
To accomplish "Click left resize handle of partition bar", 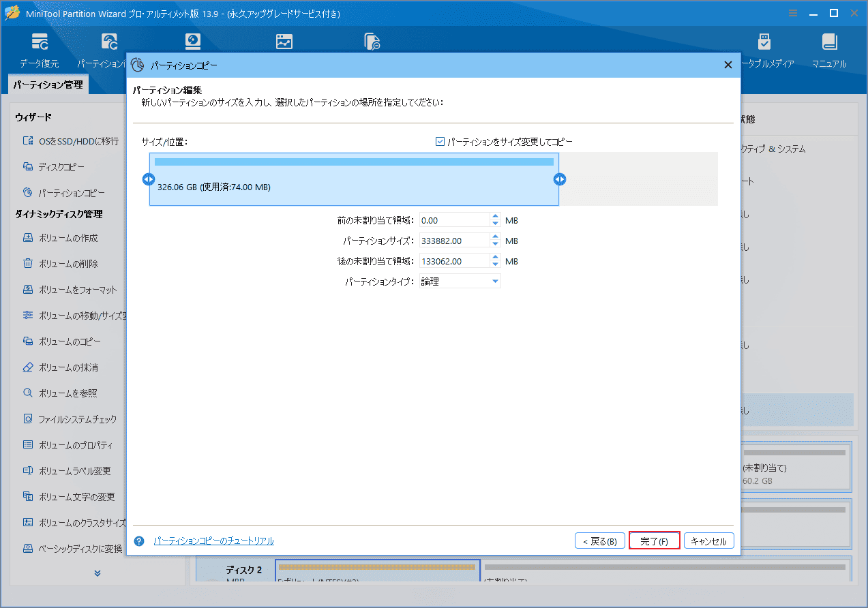I will coord(149,179).
